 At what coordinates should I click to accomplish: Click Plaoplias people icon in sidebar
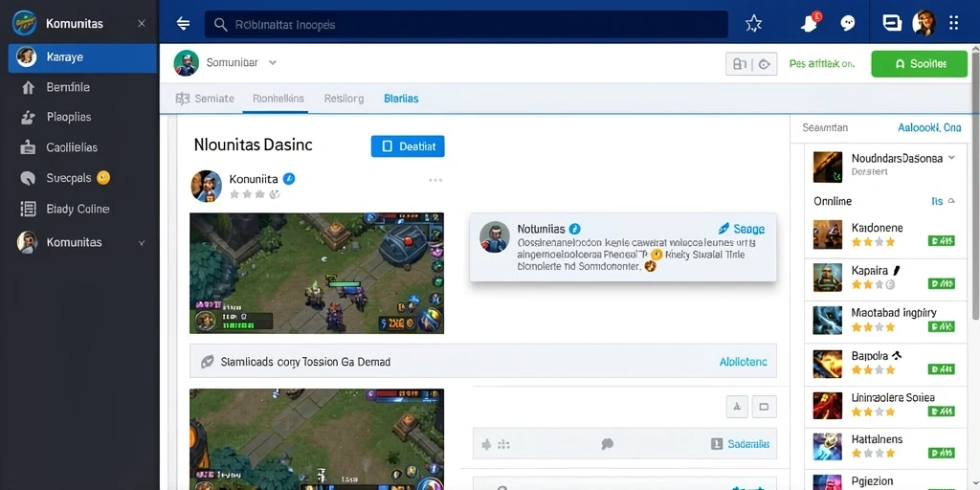28,117
